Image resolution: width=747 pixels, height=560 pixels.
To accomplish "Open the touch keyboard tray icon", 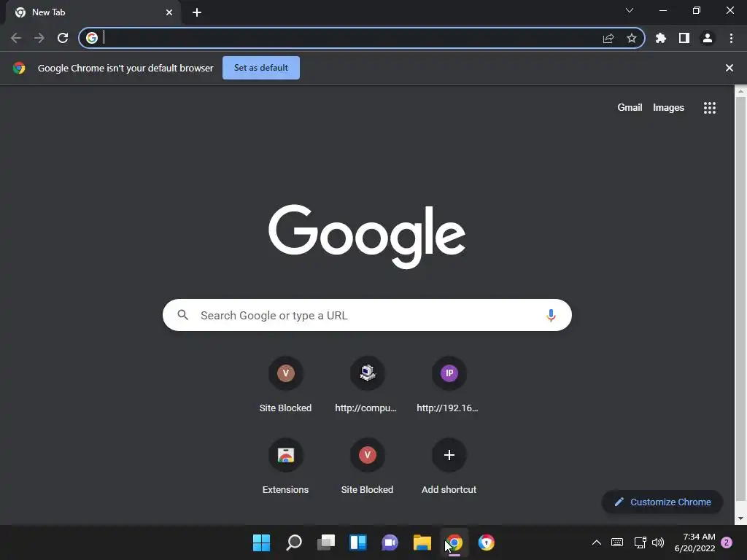I will [617, 542].
